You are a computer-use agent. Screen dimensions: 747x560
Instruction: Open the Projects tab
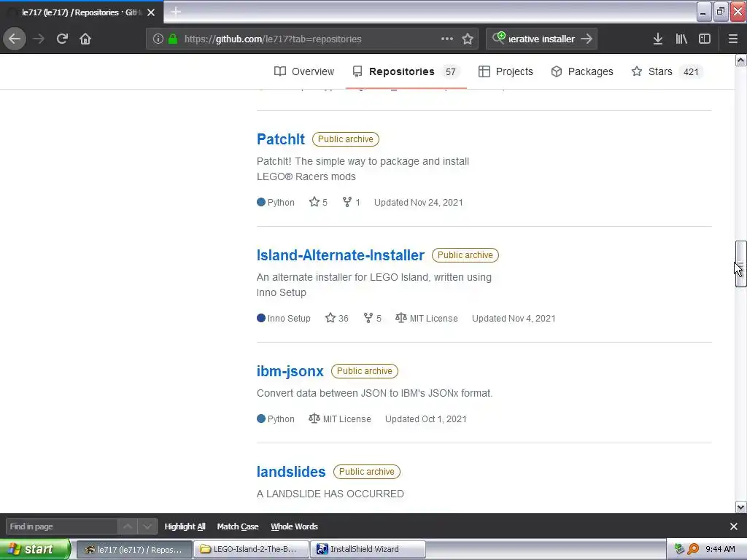pos(506,71)
